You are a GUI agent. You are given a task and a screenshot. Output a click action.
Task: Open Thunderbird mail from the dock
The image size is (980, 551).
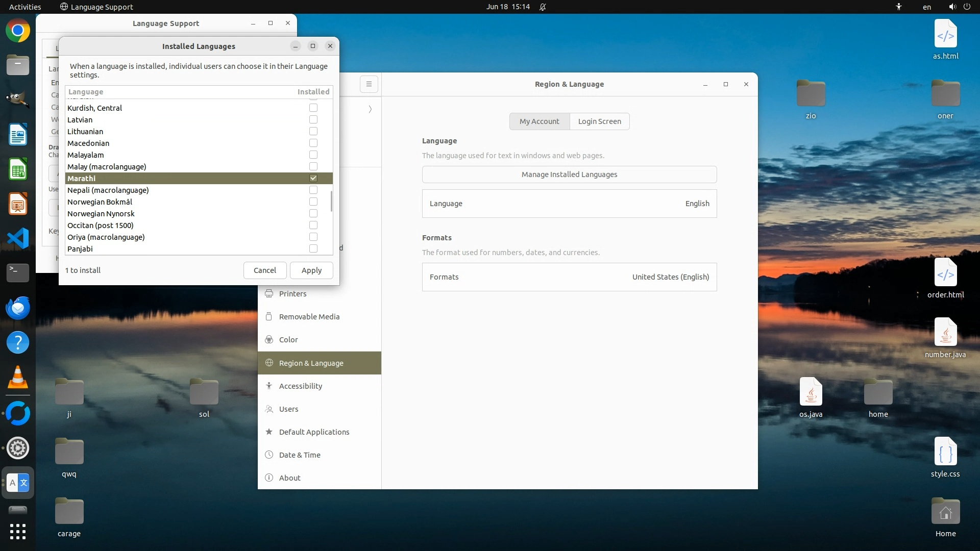click(x=18, y=308)
